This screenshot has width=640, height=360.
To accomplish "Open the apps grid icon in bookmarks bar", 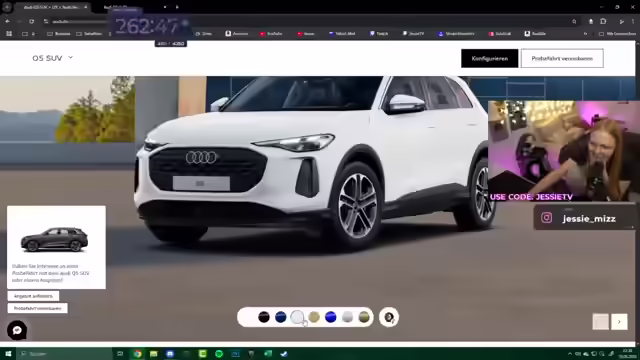I will (9, 33).
